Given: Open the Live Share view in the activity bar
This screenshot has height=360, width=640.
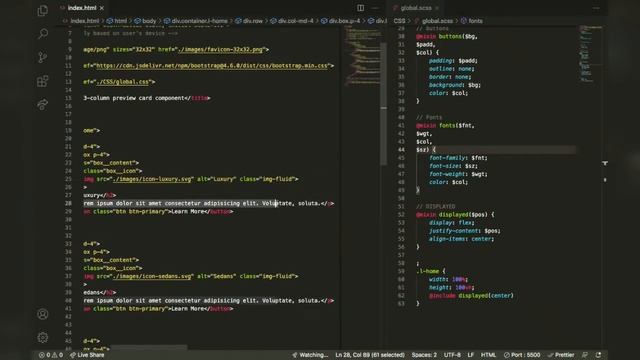Looking at the screenshot, I should (x=42, y=104).
